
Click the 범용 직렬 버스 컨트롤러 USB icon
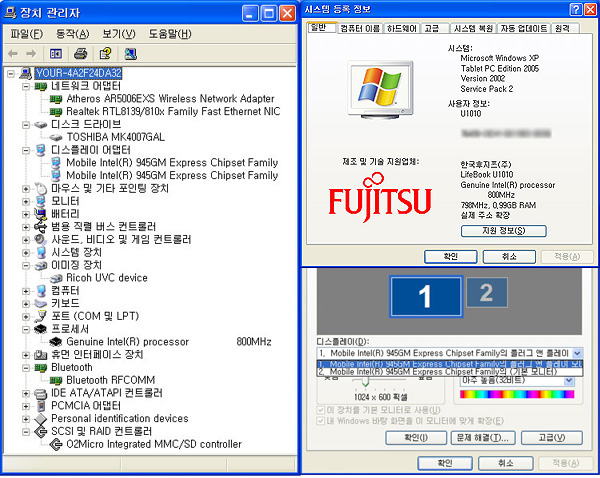[41, 227]
